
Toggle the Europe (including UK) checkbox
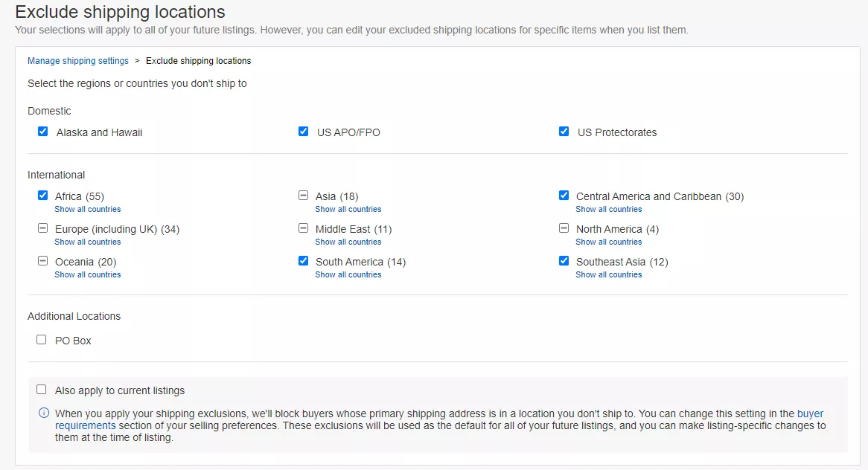click(42, 228)
